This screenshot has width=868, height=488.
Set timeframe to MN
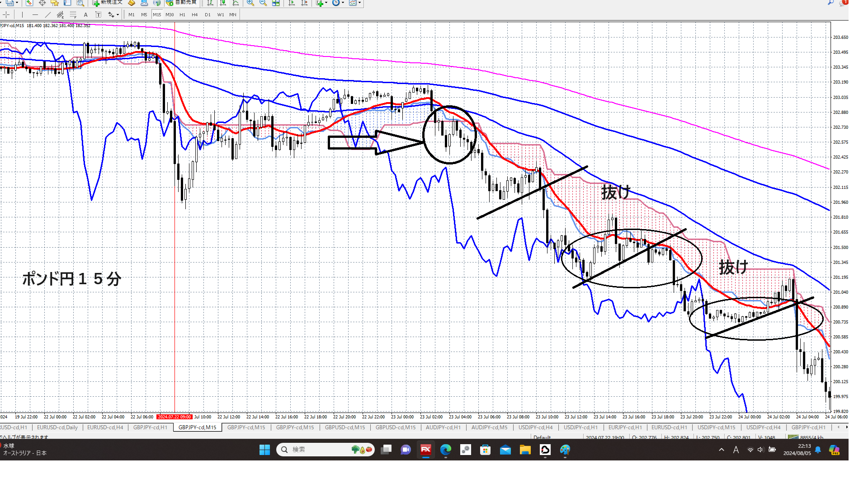[x=232, y=14]
